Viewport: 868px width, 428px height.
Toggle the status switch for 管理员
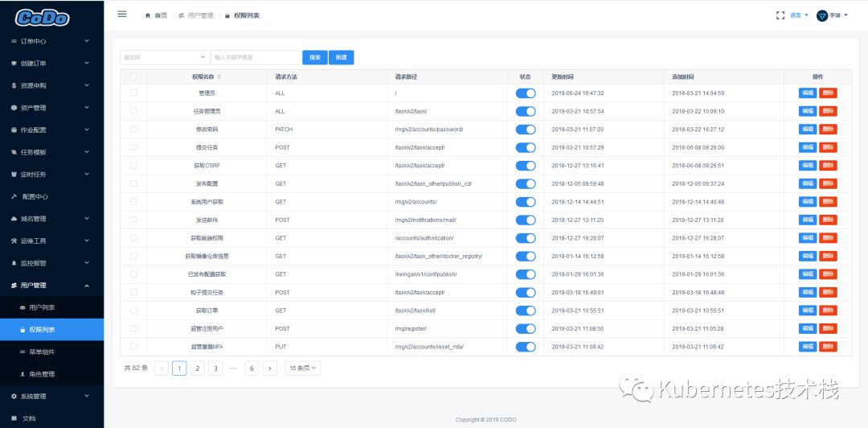(x=526, y=93)
